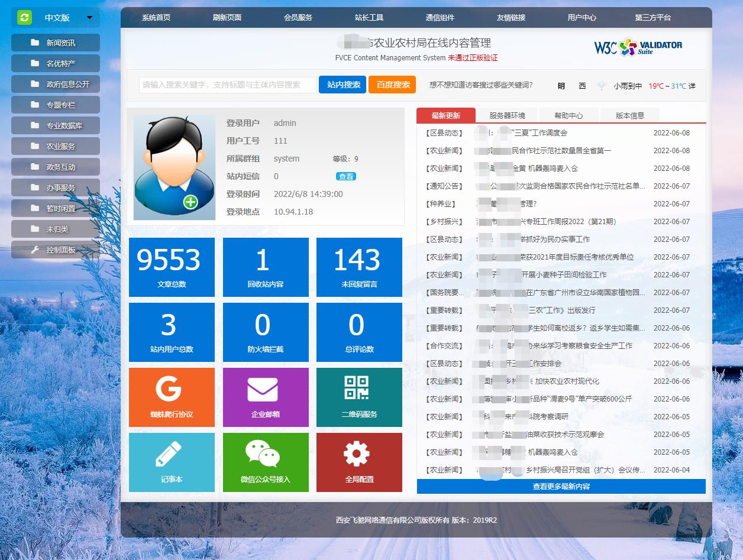Click the keyword search input field
Screen dimensions: 743x560
coord(225,85)
